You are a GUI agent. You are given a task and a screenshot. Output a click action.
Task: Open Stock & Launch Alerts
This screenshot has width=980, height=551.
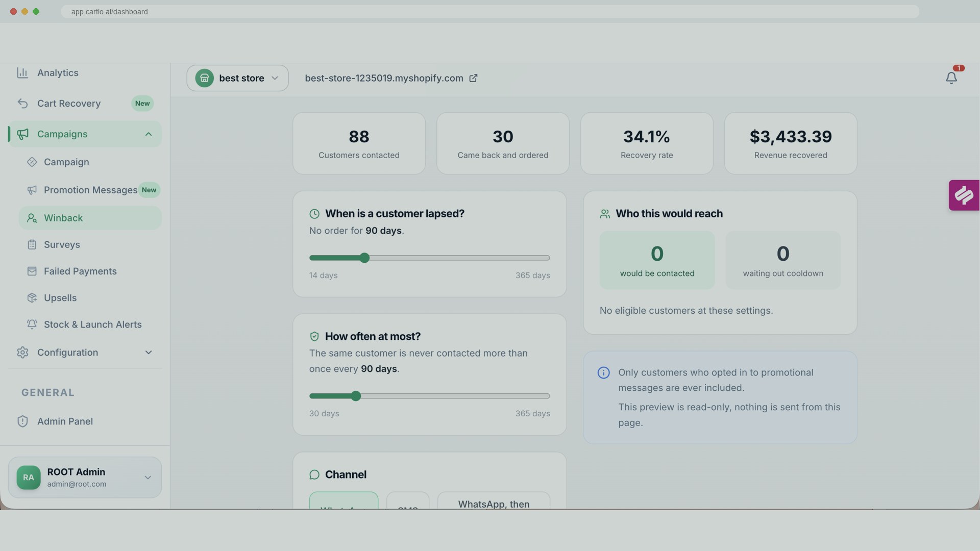click(90, 324)
